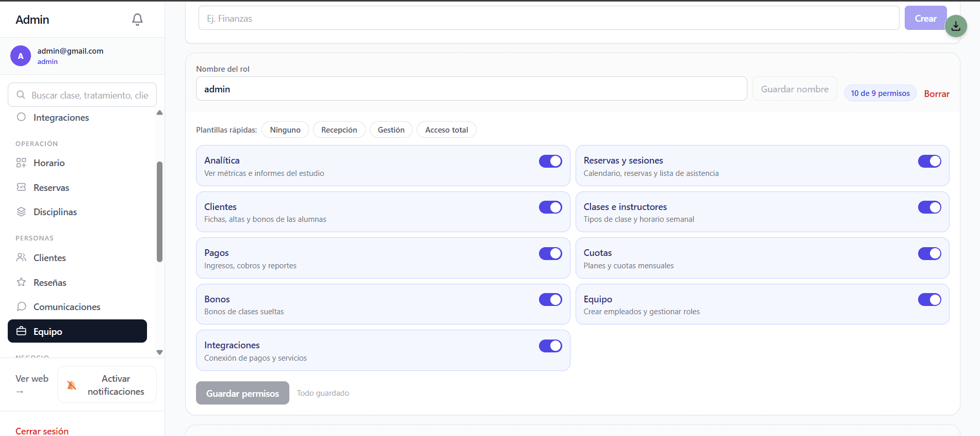
Task: Click the Reseñas star icon
Action: pos(21,282)
